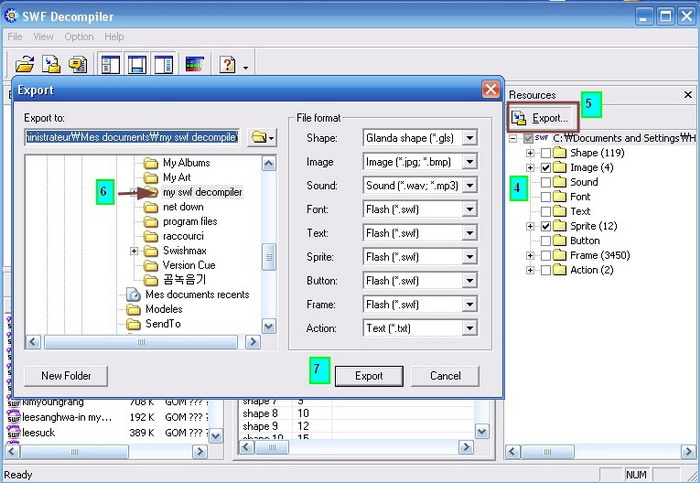Click the export resources toolbar icon
Screen dimensions: 700x483
point(51,65)
